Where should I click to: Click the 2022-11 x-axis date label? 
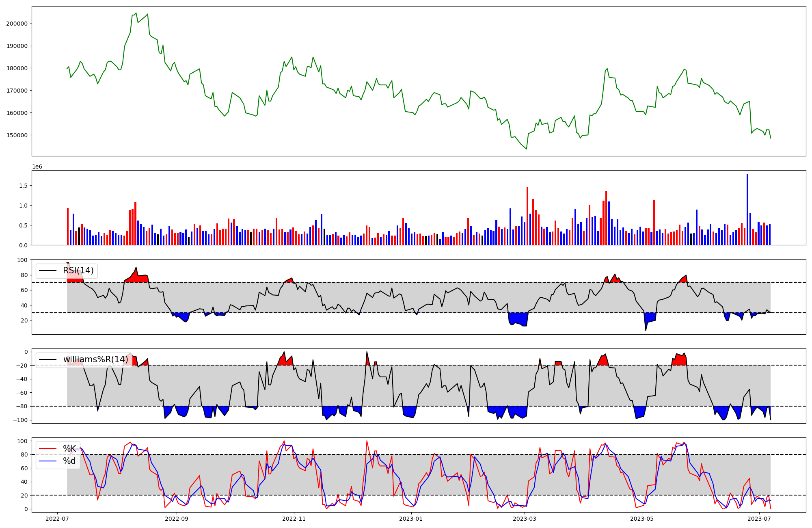[294, 519]
